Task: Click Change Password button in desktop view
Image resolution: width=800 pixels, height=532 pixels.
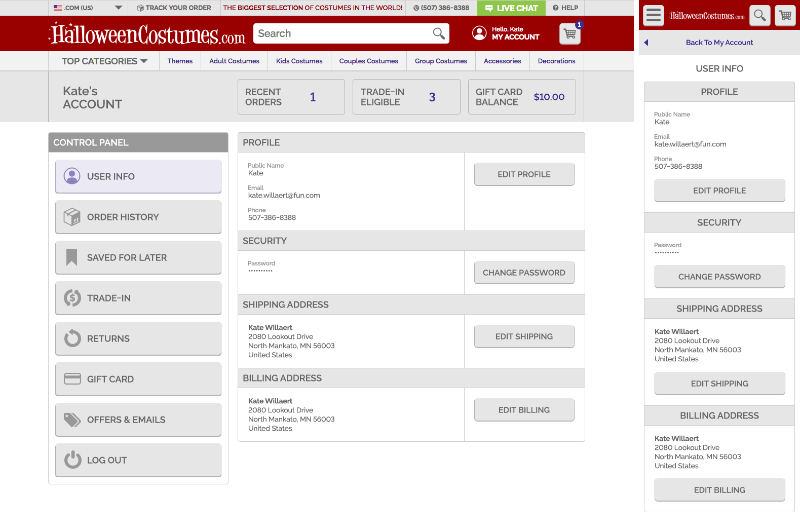Action: tap(524, 273)
